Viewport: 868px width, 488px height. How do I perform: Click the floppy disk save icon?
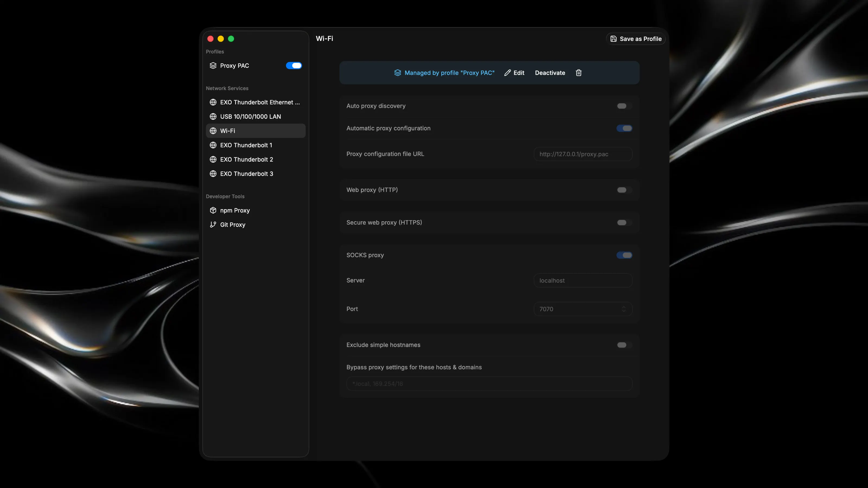coord(614,39)
